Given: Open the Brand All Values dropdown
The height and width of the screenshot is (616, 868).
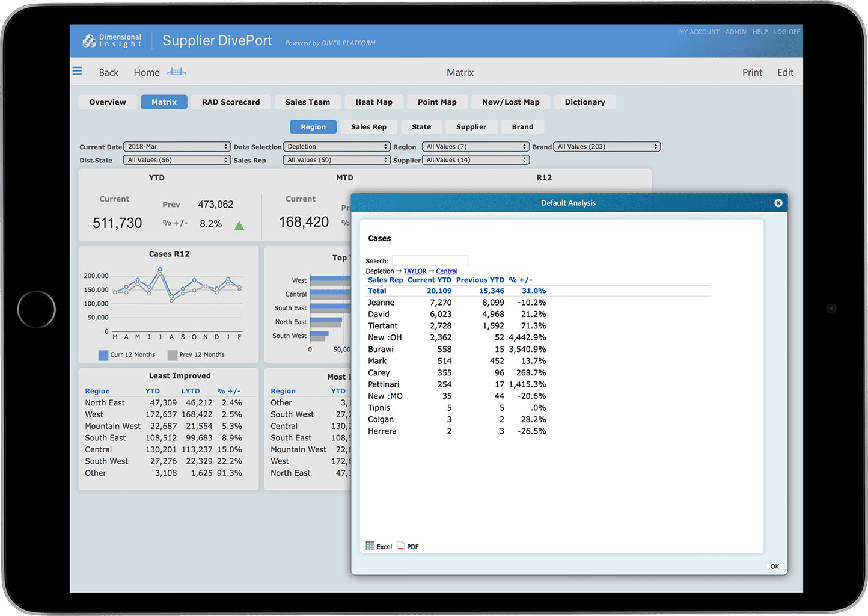Looking at the screenshot, I should tap(607, 147).
